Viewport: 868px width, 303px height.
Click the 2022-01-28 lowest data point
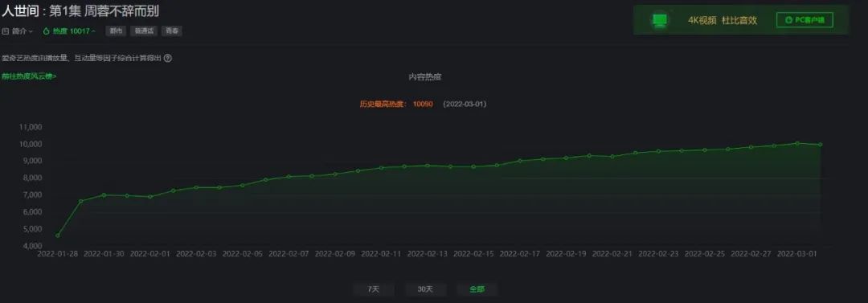click(x=58, y=235)
